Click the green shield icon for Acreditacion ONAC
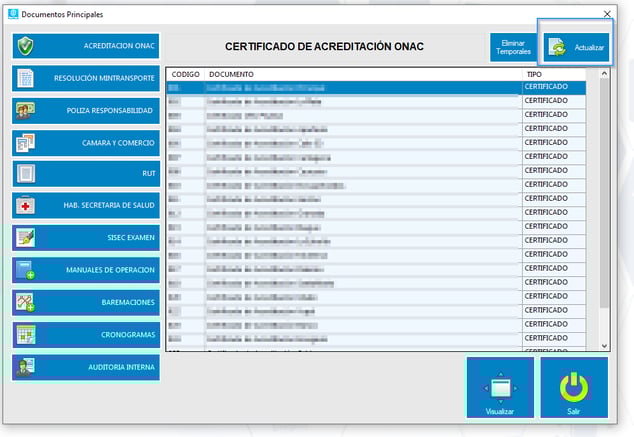The height and width of the screenshot is (437, 634). pyautogui.click(x=25, y=47)
